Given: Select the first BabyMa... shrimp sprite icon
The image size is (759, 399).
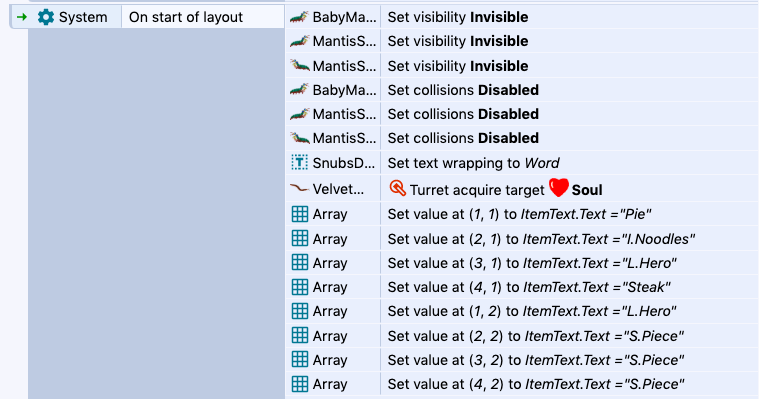Looking at the screenshot, I should pos(299,17).
